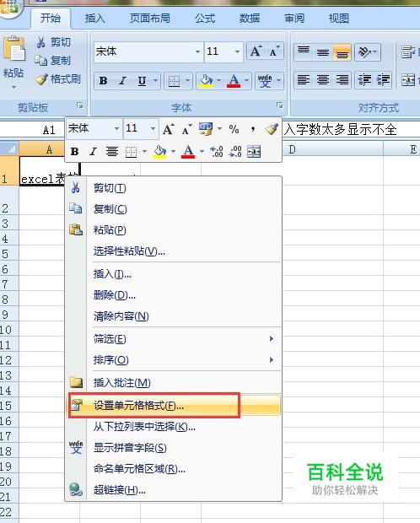This screenshot has width=420, height=523.
Task: Choose 超链接(H) from the context menu
Action: 173,489
